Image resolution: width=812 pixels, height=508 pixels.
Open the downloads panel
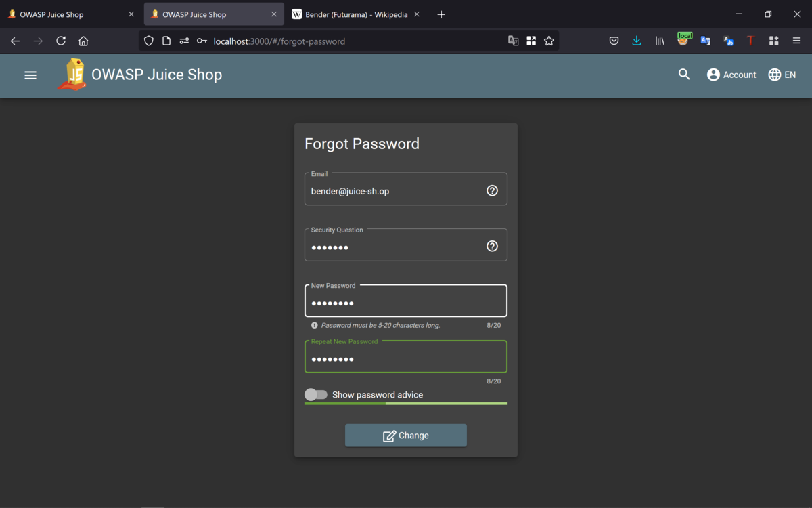click(x=637, y=41)
